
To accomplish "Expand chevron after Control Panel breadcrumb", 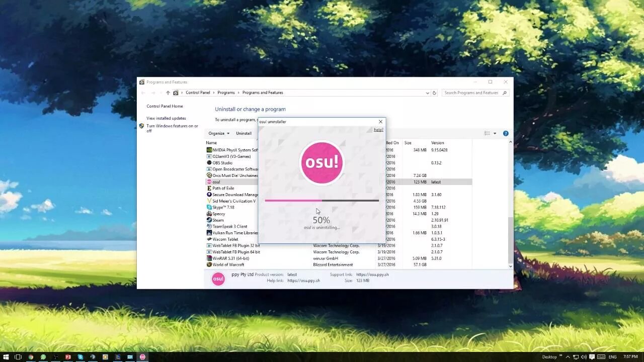I will 214,93.
